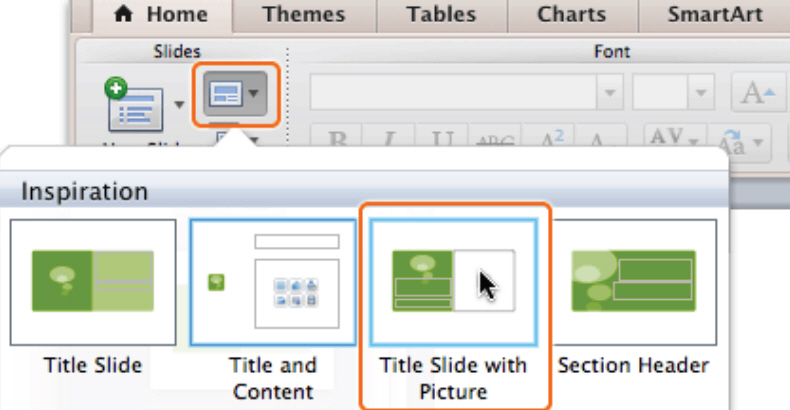Switch to the Charts tab
The width and height of the screenshot is (790, 410).
click(x=572, y=15)
